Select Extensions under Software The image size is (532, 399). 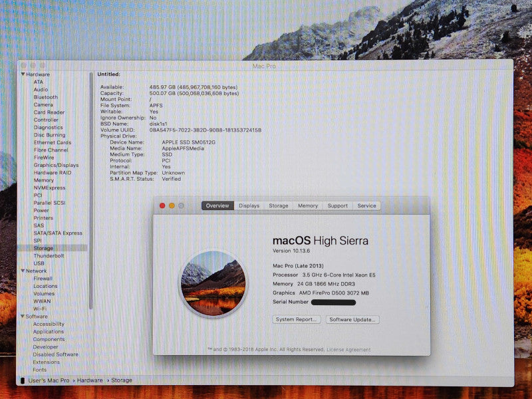coord(46,362)
